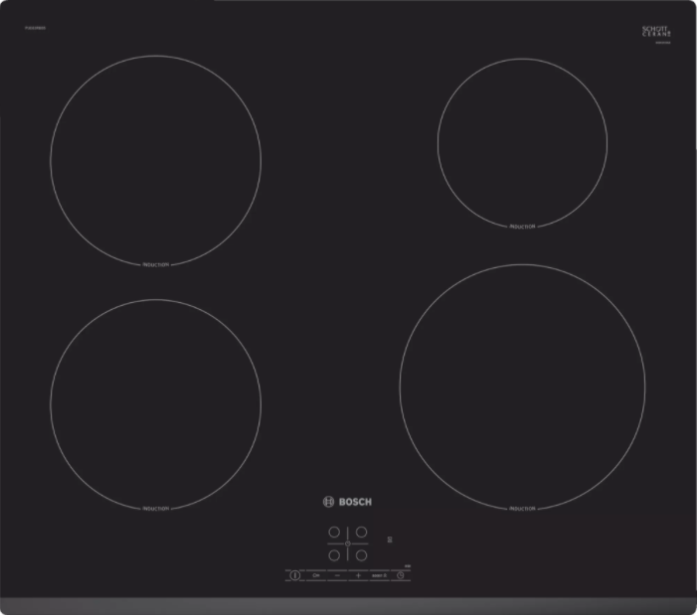Tap the childproof lock key symbol
Viewport: 699px width, 616px height.
click(316, 575)
